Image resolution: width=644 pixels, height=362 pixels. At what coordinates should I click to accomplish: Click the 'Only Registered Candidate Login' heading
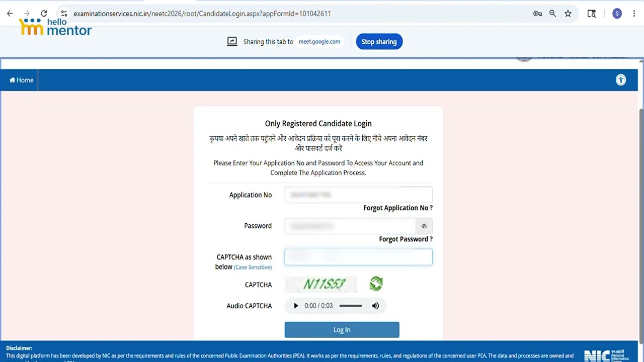tap(318, 124)
